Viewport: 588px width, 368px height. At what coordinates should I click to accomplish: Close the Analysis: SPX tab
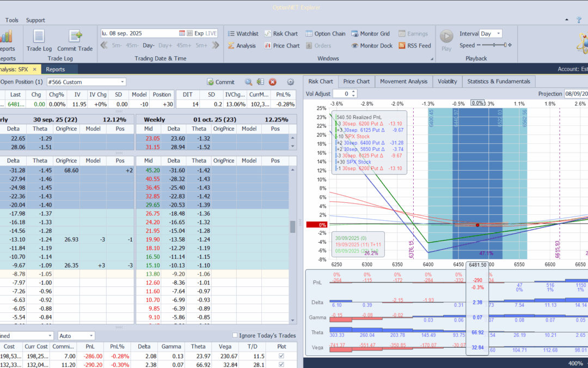click(34, 69)
